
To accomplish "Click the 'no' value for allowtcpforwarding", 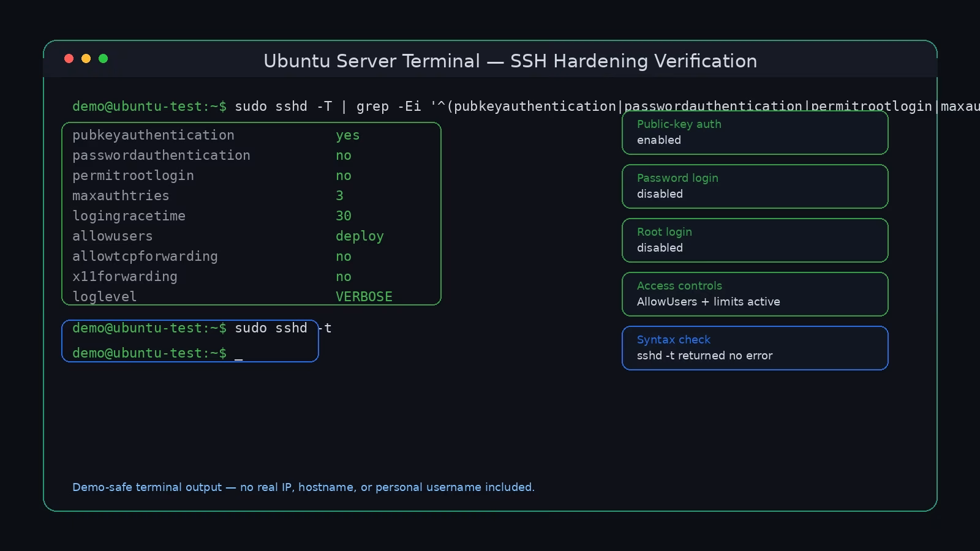I will [x=344, y=257].
